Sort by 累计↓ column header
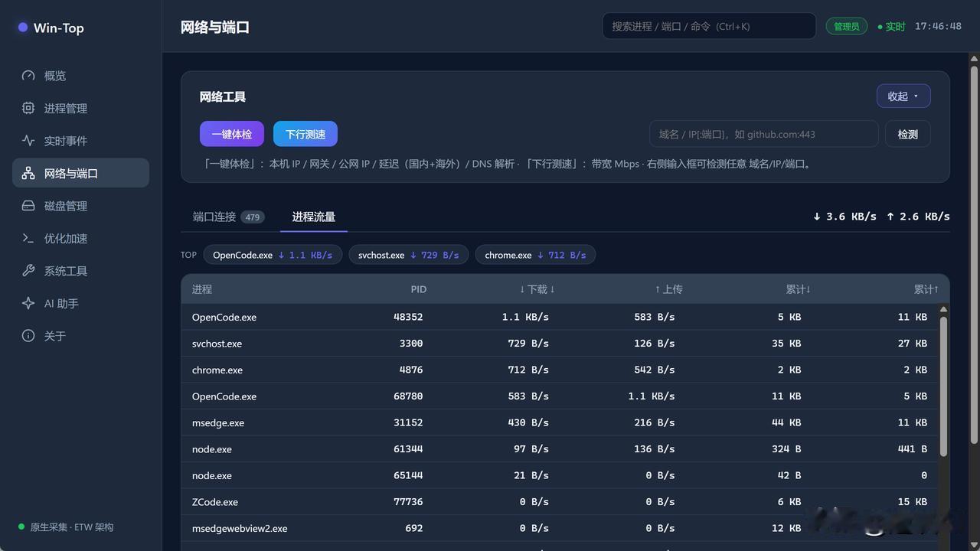This screenshot has width=980, height=551. click(x=799, y=289)
